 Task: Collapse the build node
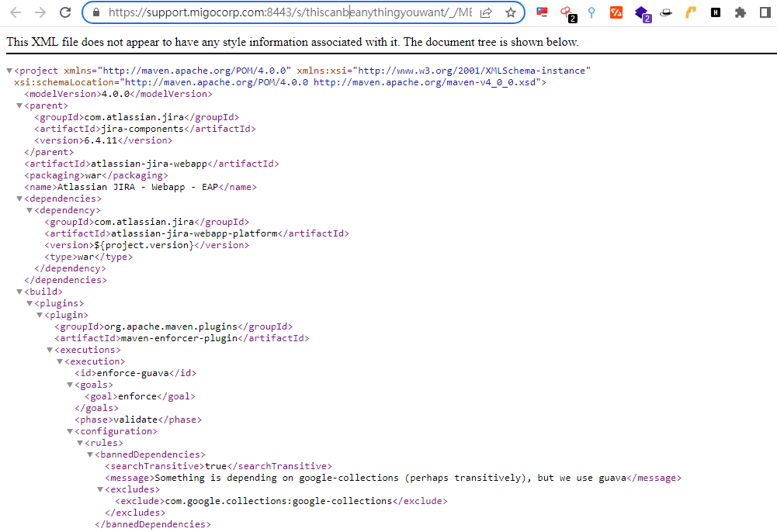(x=19, y=292)
